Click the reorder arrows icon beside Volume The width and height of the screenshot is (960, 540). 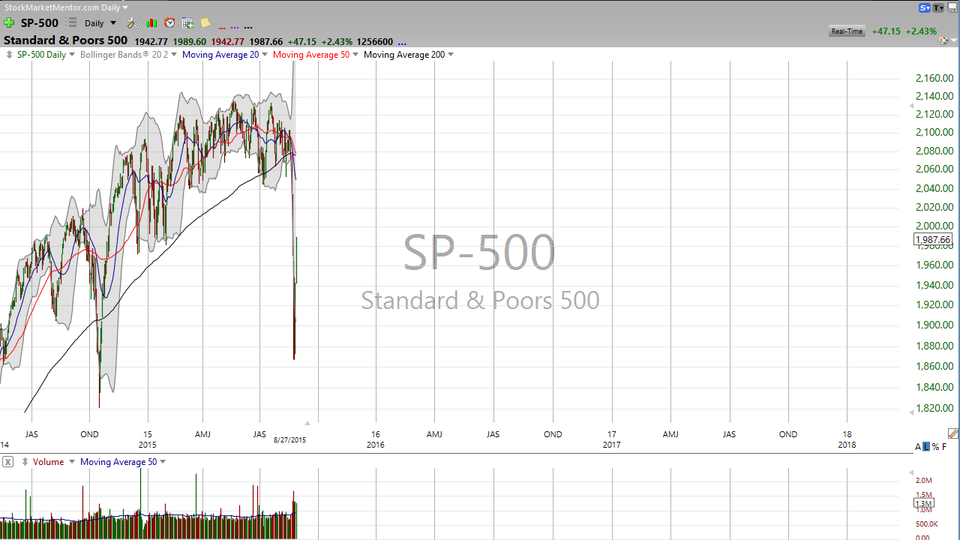25,462
